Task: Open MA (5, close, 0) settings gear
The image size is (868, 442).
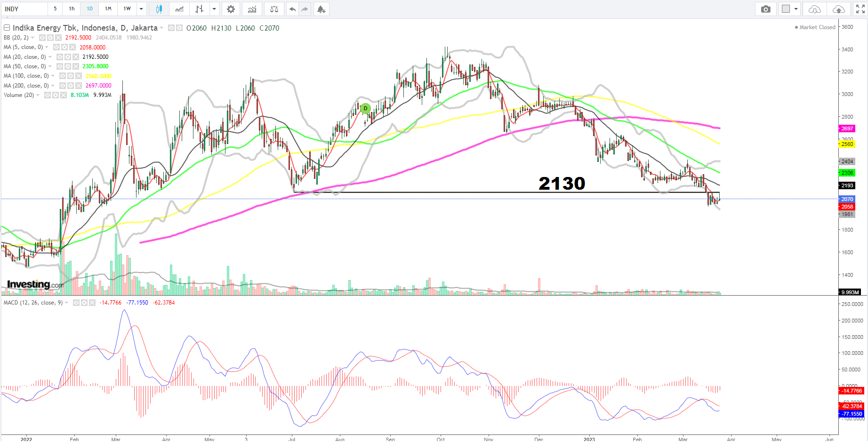Action: [64, 47]
